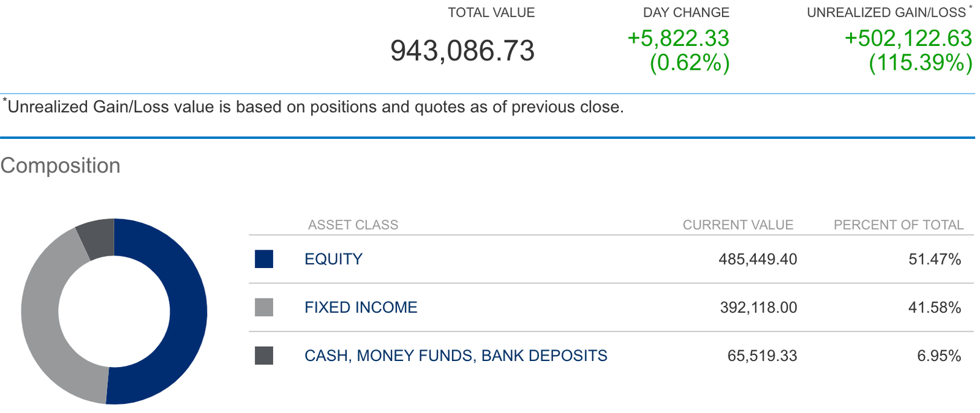Screen dimensions: 980x413
Task: Click the navy Equity color swatch
Action: coord(264,259)
